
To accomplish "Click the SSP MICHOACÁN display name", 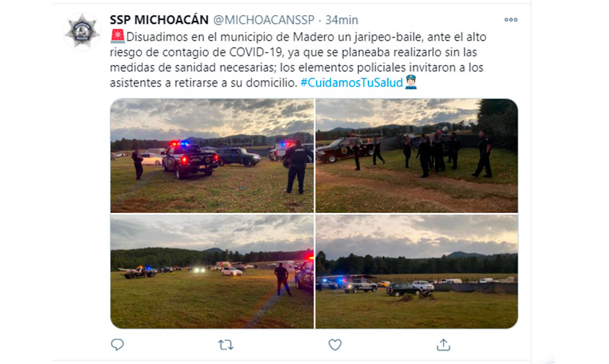I will [x=159, y=19].
